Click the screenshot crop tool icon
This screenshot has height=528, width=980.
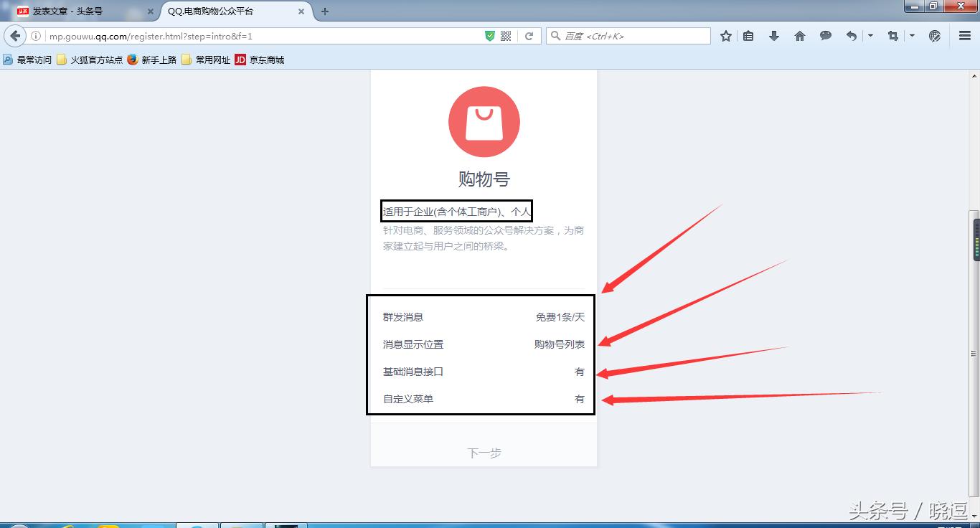892,35
